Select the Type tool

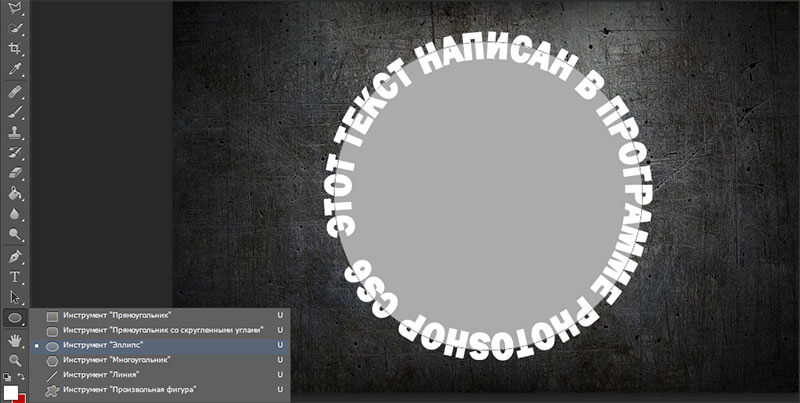point(15,277)
